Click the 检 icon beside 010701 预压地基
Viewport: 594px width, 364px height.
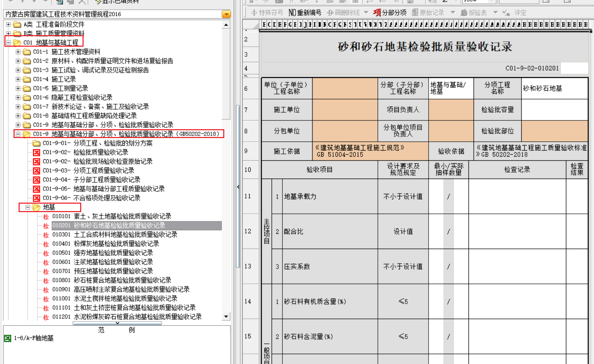46,271
